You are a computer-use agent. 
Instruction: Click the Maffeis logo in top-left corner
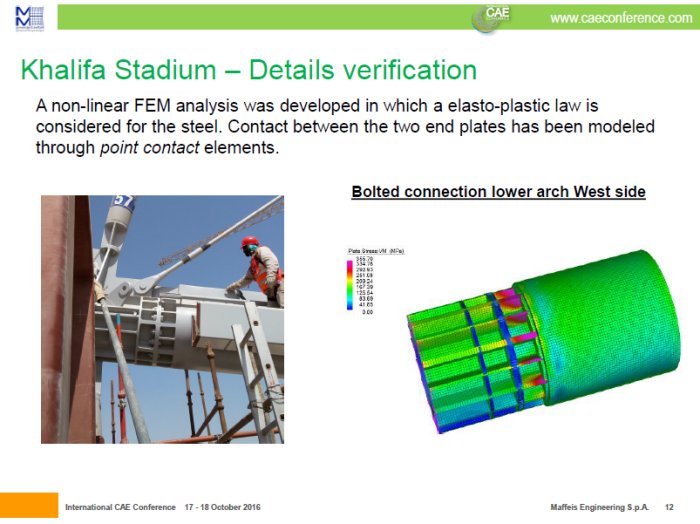coord(29,17)
